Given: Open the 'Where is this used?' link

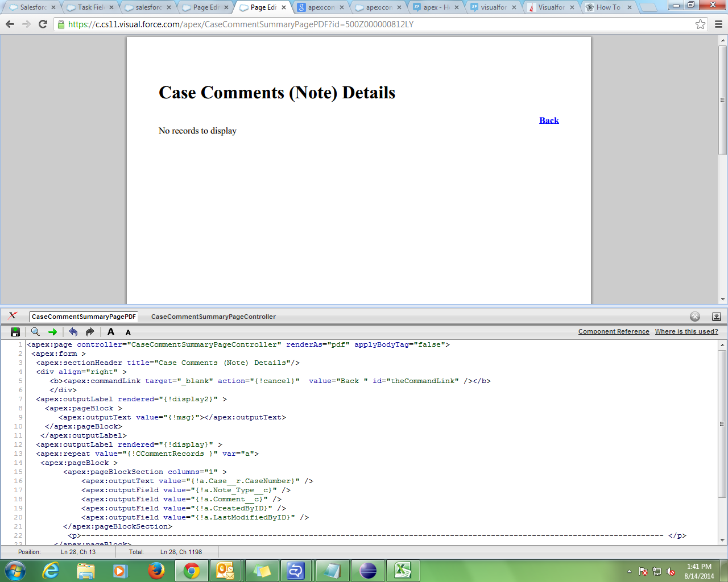Looking at the screenshot, I should 686,331.
